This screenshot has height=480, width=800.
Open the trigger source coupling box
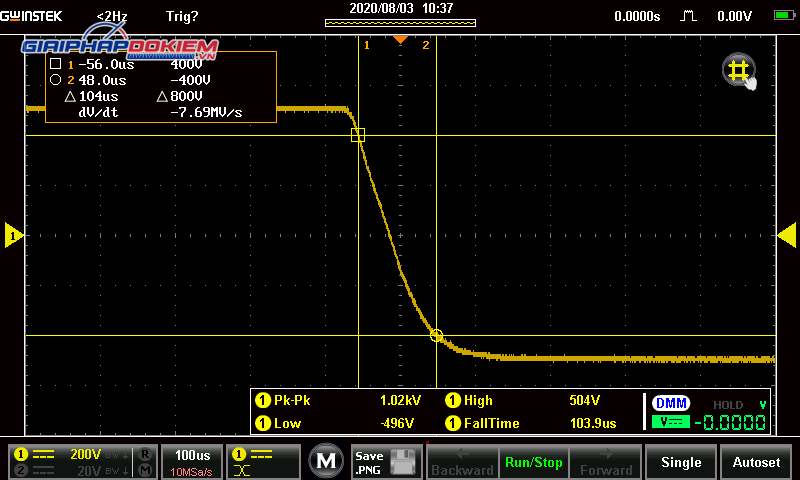(x=263, y=461)
